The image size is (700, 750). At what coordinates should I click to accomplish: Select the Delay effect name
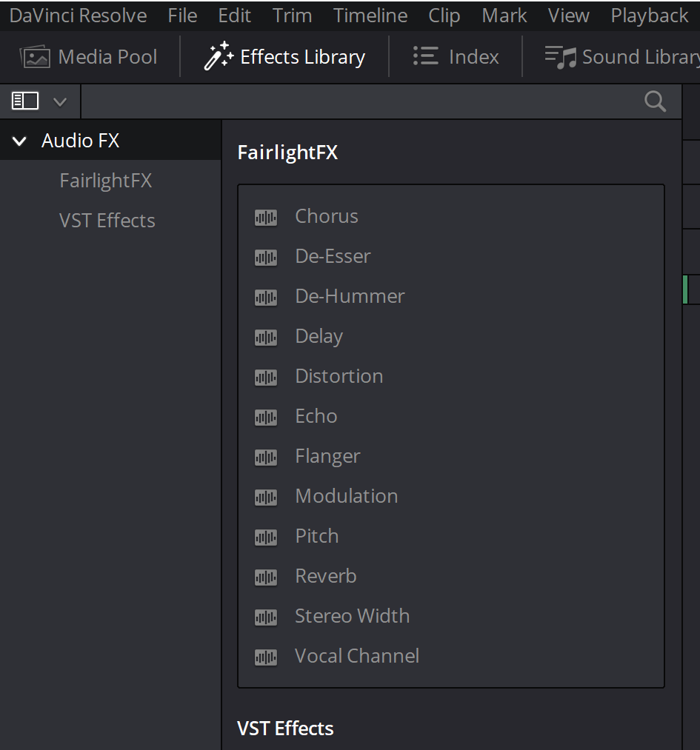coord(319,336)
